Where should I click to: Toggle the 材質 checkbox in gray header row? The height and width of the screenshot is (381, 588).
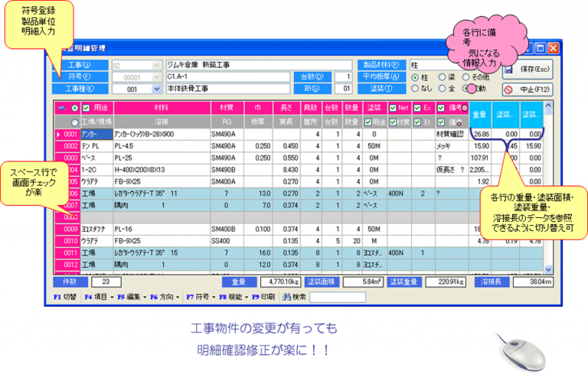[x=393, y=122]
